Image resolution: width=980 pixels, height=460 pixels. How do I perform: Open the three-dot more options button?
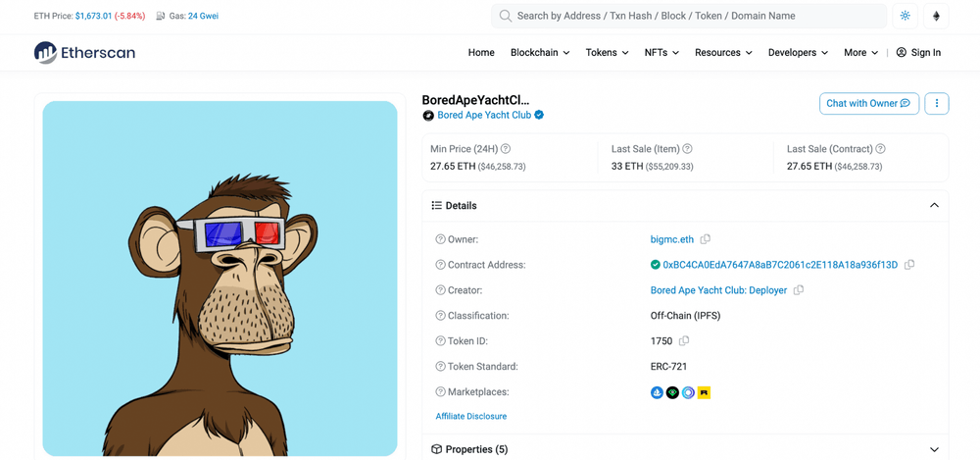click(x=936, y=103)
